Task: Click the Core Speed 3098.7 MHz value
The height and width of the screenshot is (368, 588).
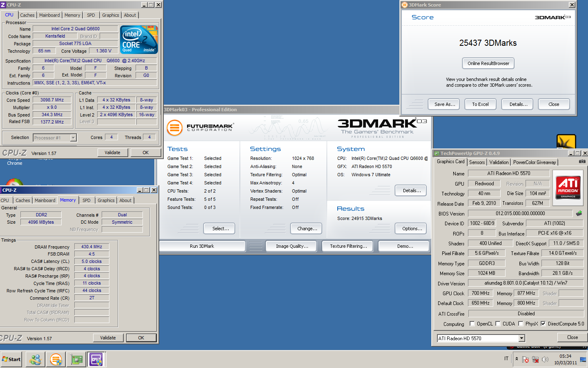Action: click(52, 100)
